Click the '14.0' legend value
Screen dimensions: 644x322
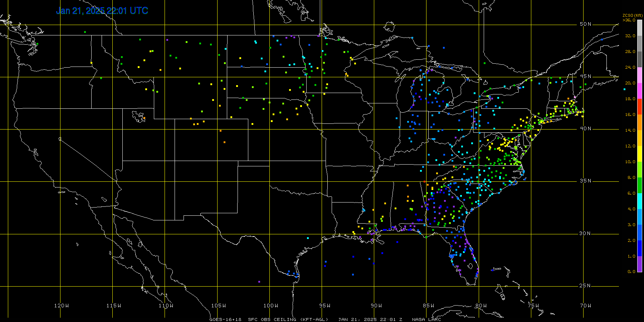click(x=630, y=130)
